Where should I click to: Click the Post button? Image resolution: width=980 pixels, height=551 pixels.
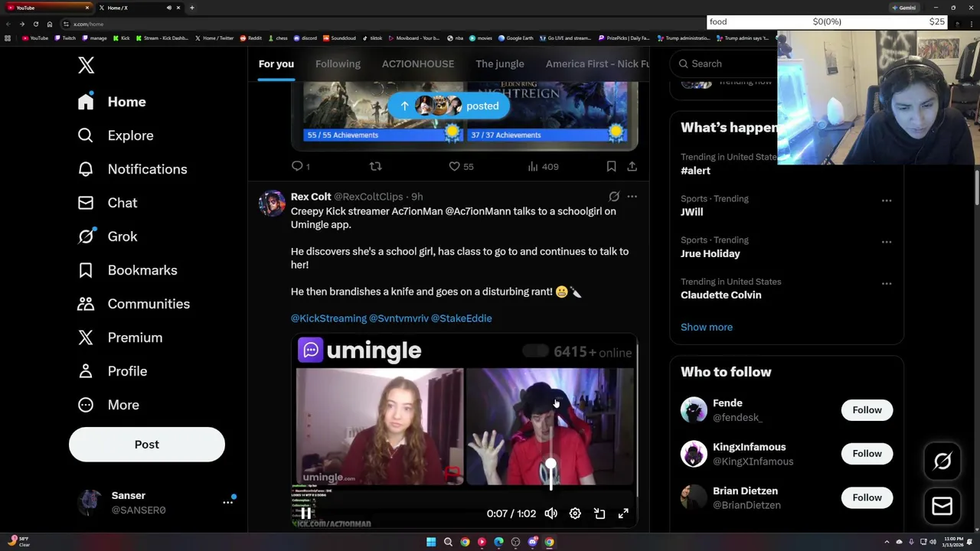(147, 445)
